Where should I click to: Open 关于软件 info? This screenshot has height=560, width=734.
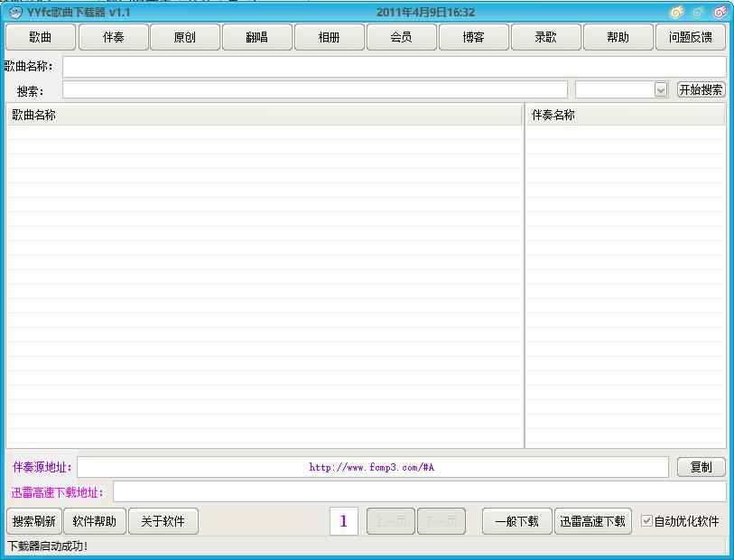[163, 521]
